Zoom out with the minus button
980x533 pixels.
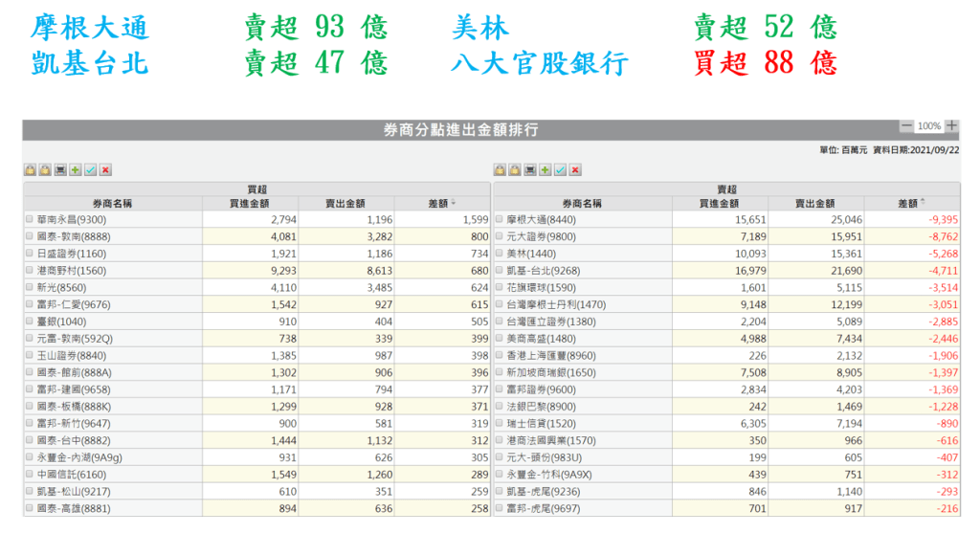coord(906,126)
